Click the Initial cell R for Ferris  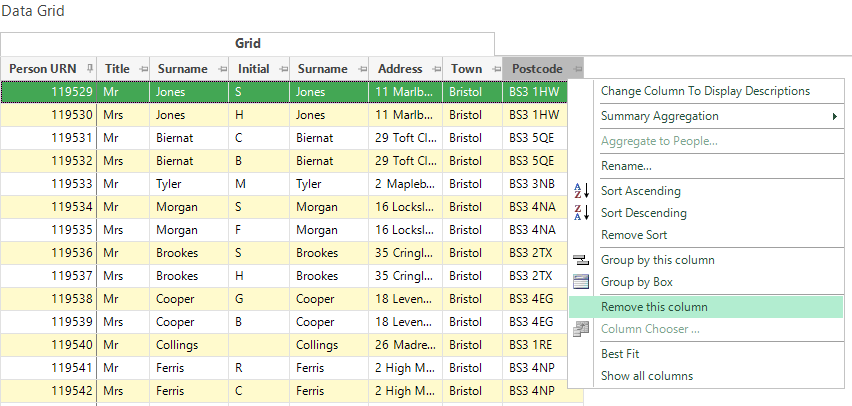click(x=259, y=368)
